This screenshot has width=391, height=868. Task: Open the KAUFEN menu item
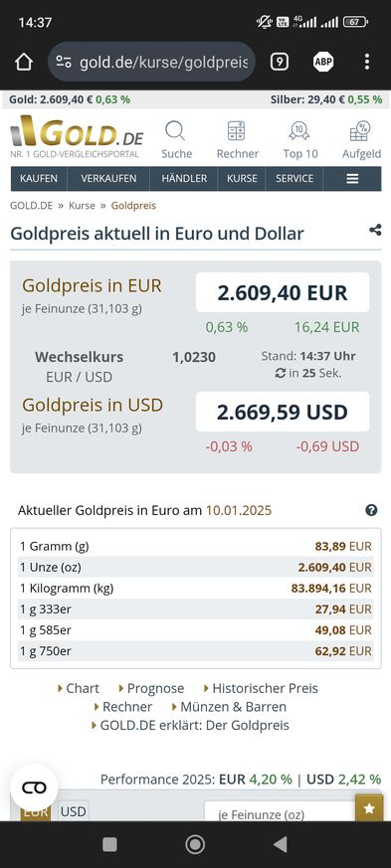tap(39, 179)
